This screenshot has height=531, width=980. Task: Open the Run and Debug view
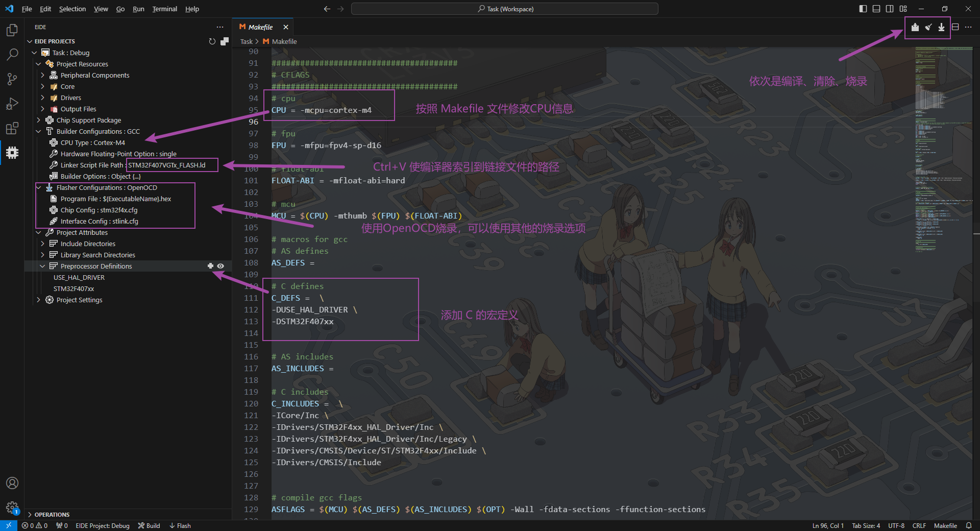point(12,104)
